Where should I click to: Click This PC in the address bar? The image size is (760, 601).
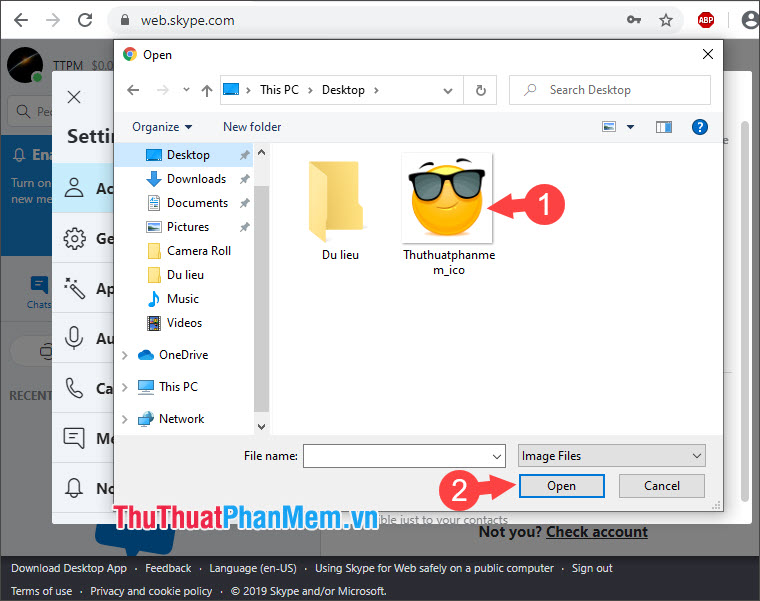[x=279, y=90]
